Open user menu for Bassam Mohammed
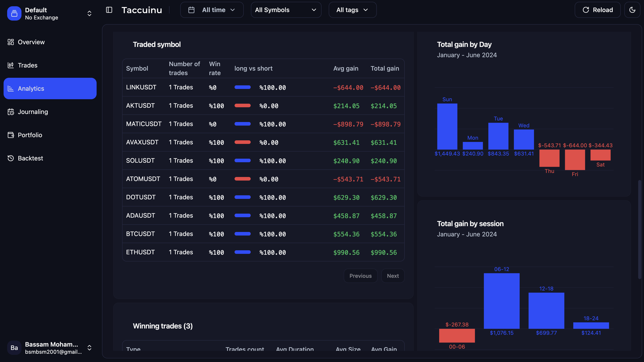The image size is (644, 362). coord(89,347)
